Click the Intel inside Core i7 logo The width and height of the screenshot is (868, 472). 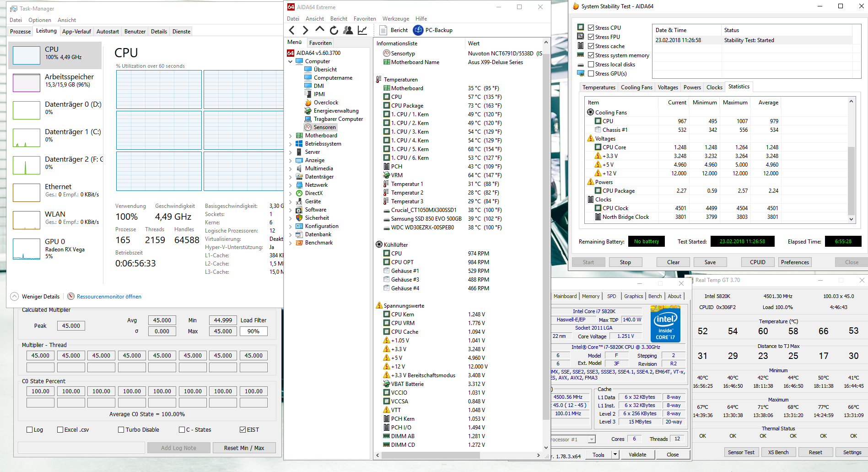665,324
